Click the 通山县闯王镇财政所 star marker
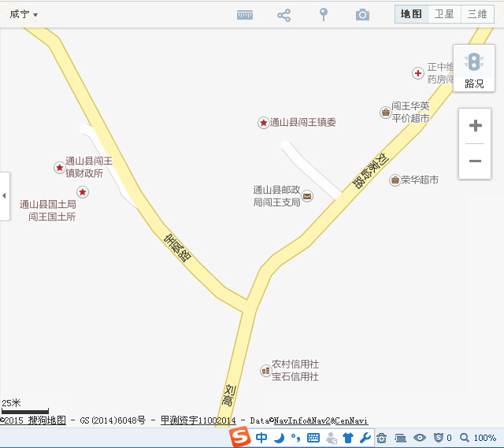 [x=60, y=168]
